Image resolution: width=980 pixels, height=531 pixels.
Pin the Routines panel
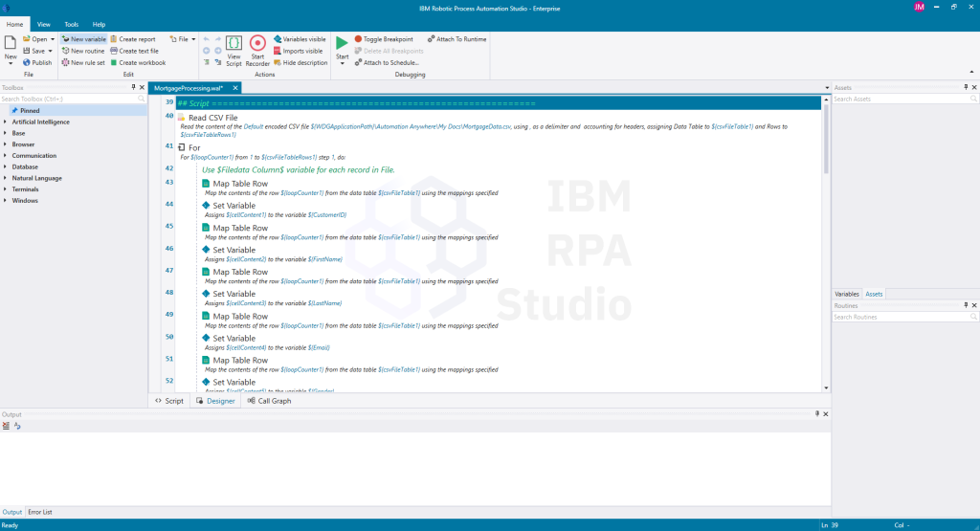pos(966,305)
